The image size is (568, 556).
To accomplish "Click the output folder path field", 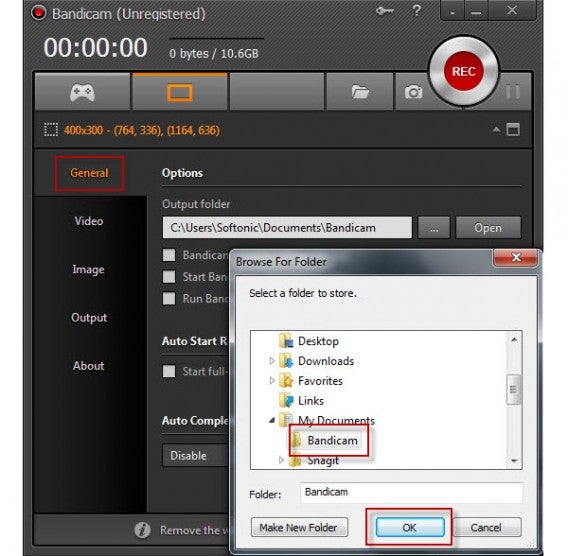I will tap(287, 227).
